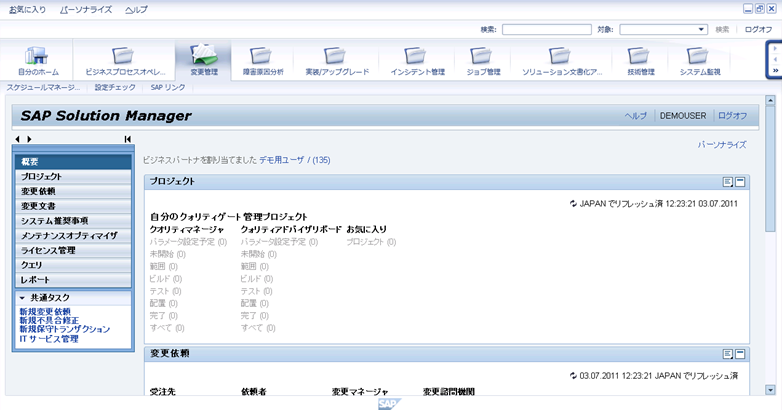Screen dimensions: 782x410
Task: Click ログオフ in SAP Solution Manager header
Action: (x=732, y=116)
